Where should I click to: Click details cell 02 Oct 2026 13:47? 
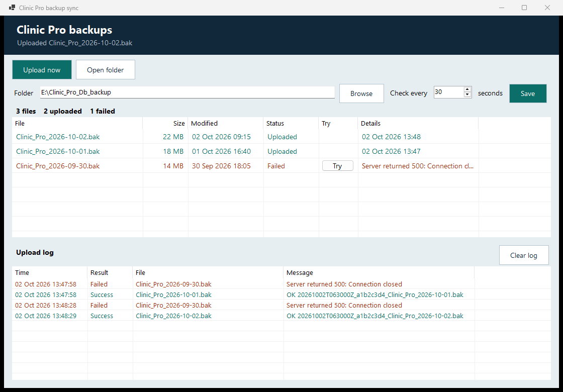point(392,151)
